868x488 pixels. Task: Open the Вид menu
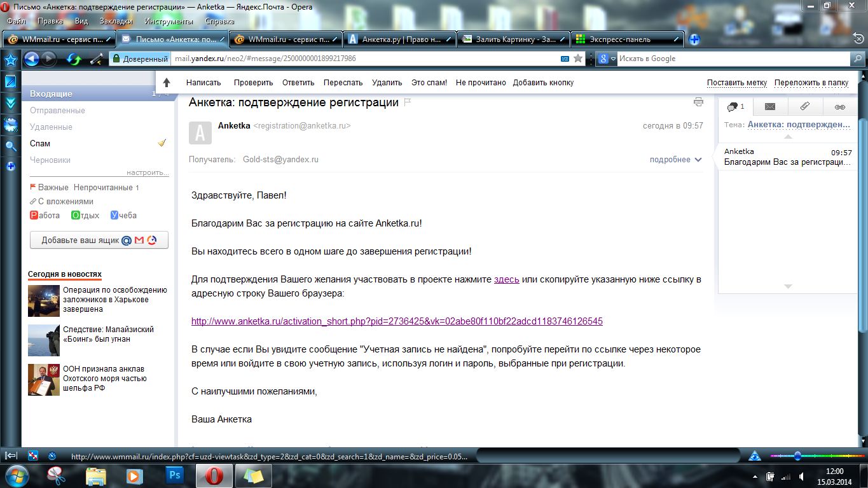(x=81, y=21)
